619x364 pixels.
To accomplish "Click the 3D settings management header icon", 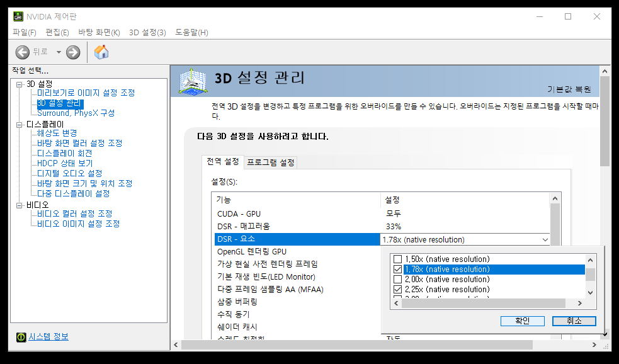I will coord(193,81).
